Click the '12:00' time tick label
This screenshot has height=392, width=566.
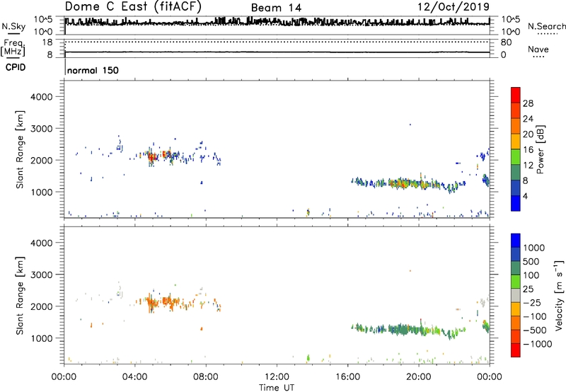pos(277,377)
